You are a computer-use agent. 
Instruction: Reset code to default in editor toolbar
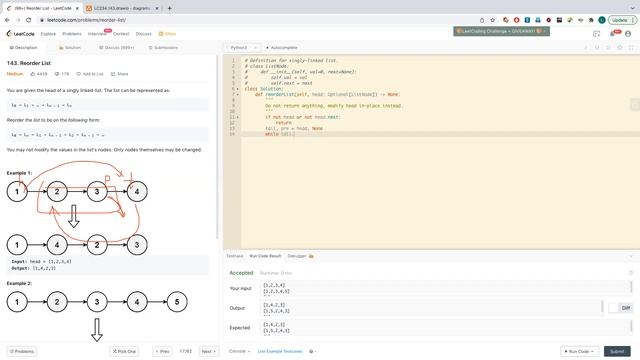pos(597,48)
